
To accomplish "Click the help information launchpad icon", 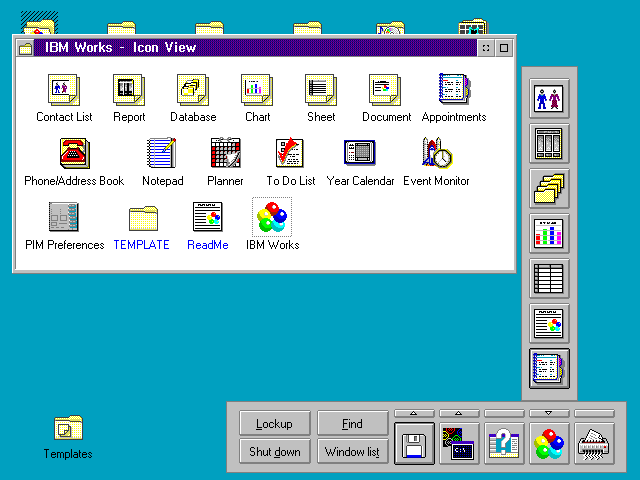I will [504, 444].
